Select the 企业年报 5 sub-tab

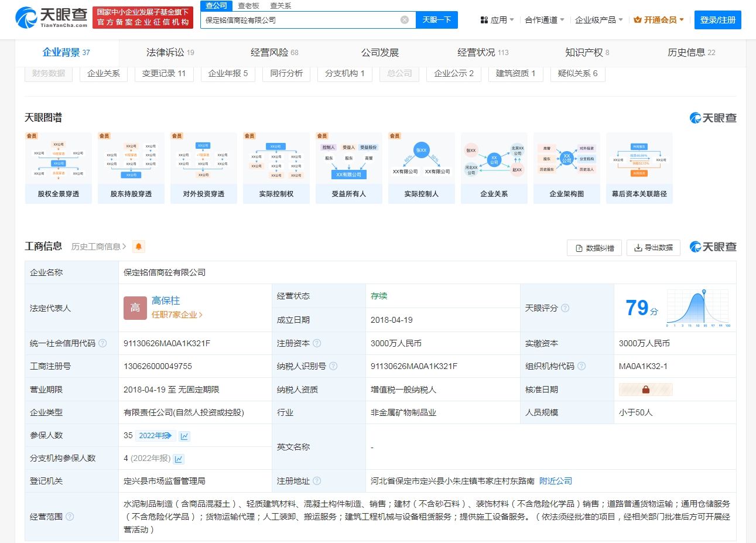[228, 73]
